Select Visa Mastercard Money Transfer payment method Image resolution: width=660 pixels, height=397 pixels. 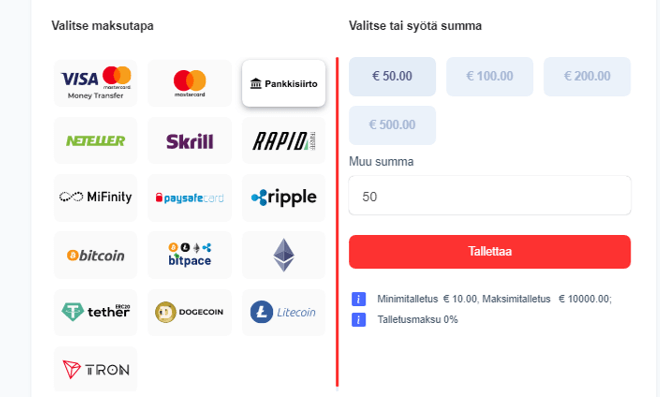pos(96,83)
